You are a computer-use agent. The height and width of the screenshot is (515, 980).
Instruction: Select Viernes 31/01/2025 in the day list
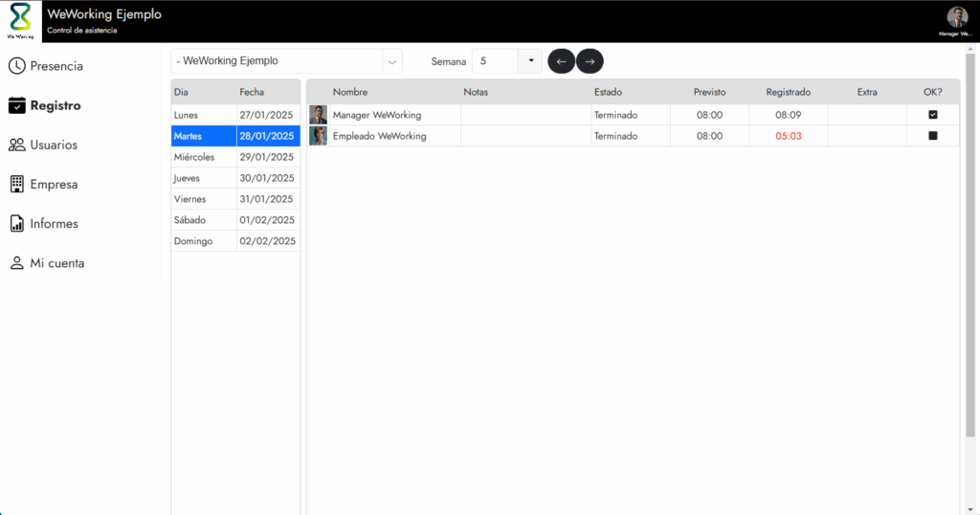point(235,199)
